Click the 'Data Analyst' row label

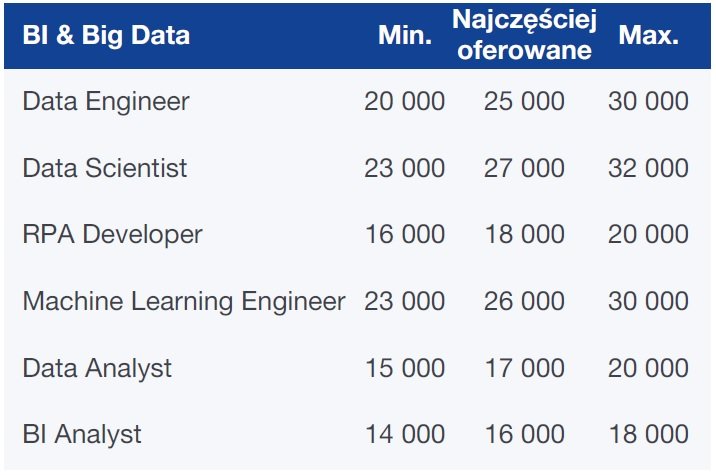97,367
